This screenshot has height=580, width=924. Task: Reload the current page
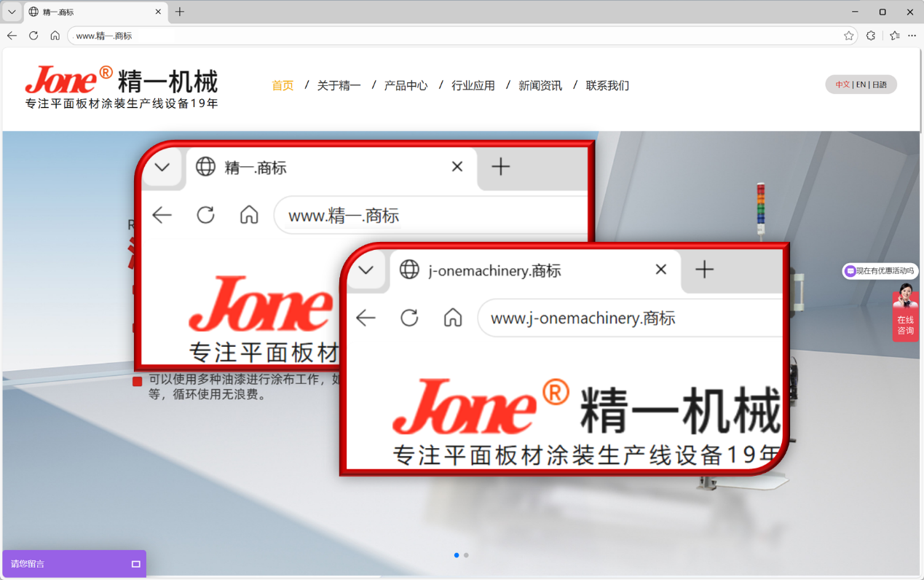click(33, 35)
